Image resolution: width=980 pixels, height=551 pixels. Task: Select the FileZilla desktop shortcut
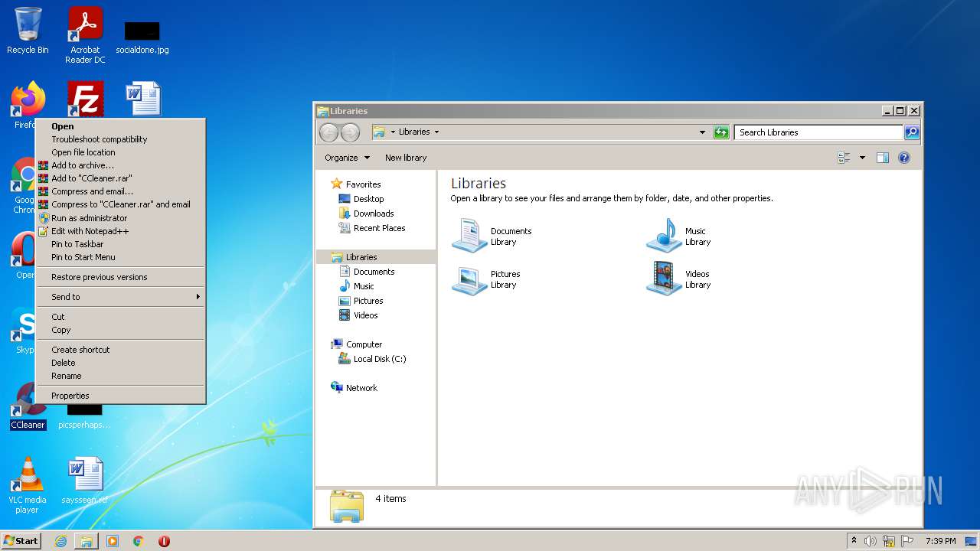85,99
